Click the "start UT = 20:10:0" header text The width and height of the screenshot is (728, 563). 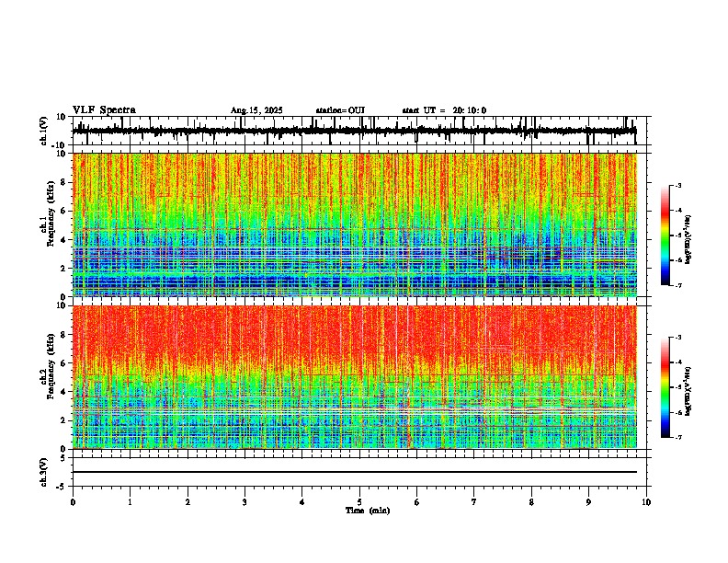444,110
